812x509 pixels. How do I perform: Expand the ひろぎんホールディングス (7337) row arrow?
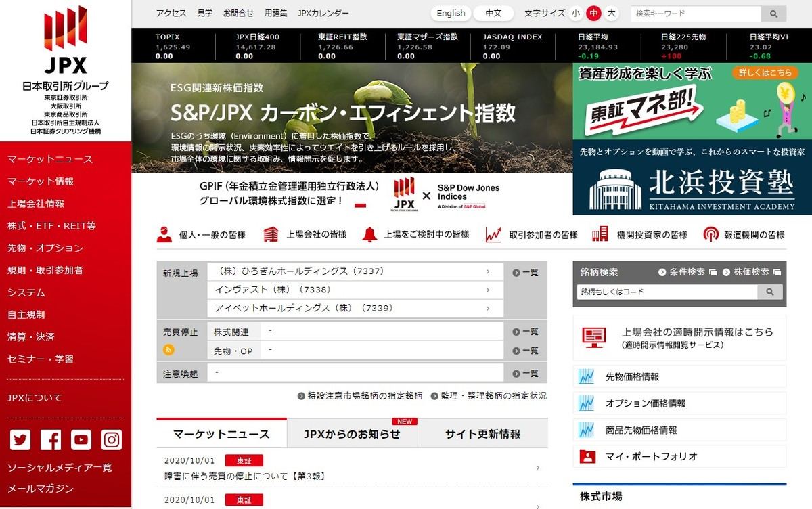[488, 272]
